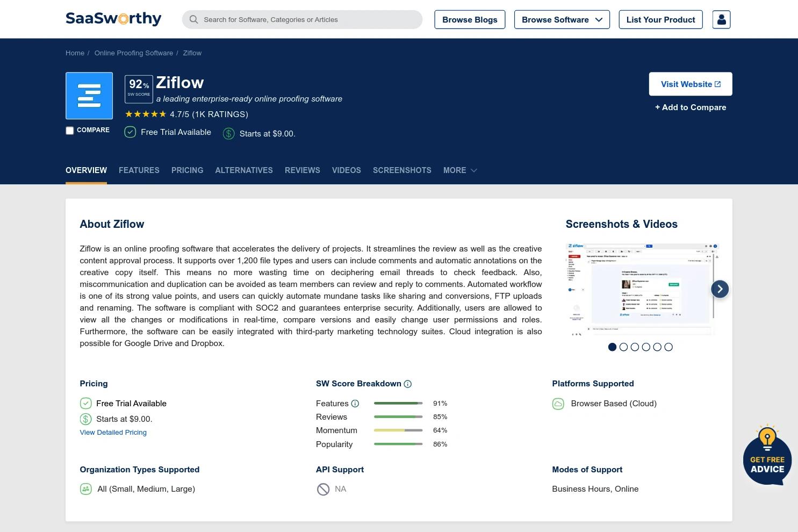798x532 pixels.
Task: Click the Features info icon
Action: pyautogui.click(x=355, y=404)
